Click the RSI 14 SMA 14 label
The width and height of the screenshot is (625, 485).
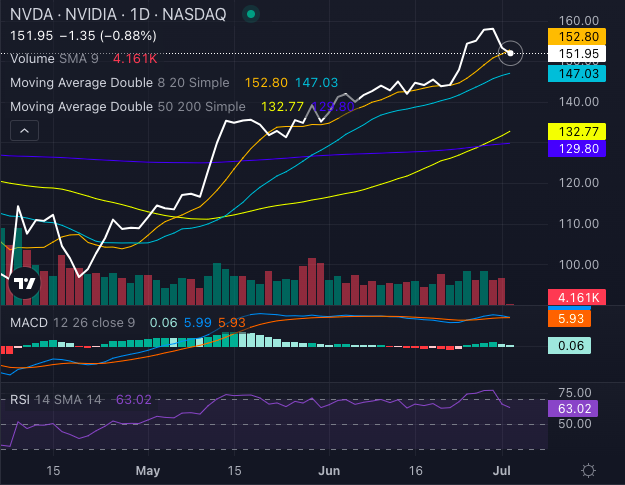point(56,399)
